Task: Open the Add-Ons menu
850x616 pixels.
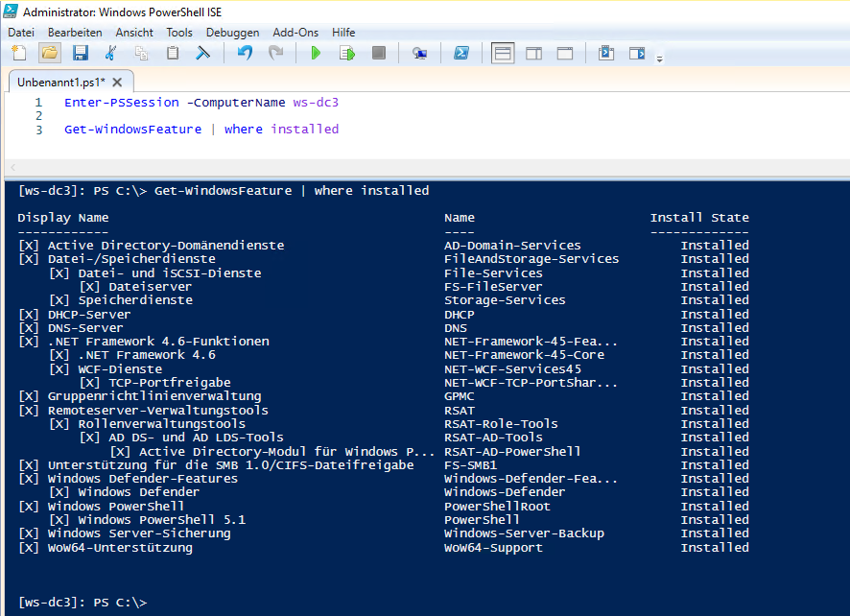Action: tap(295, 33)
